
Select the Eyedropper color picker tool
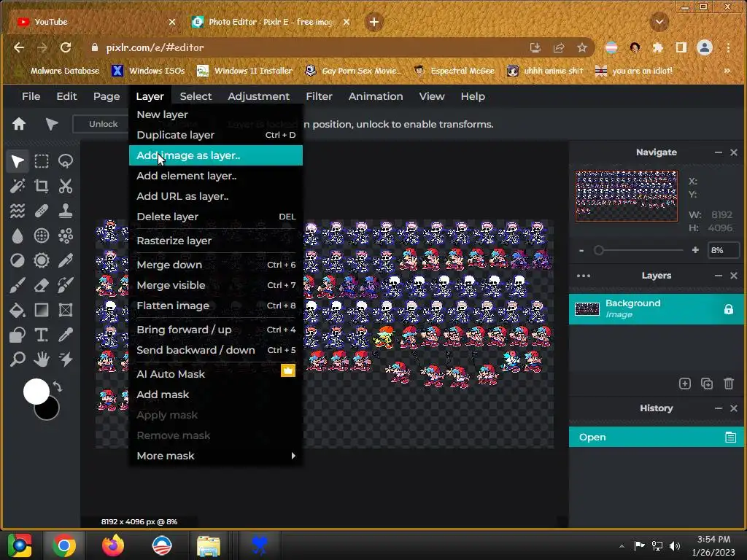[66, 335]
